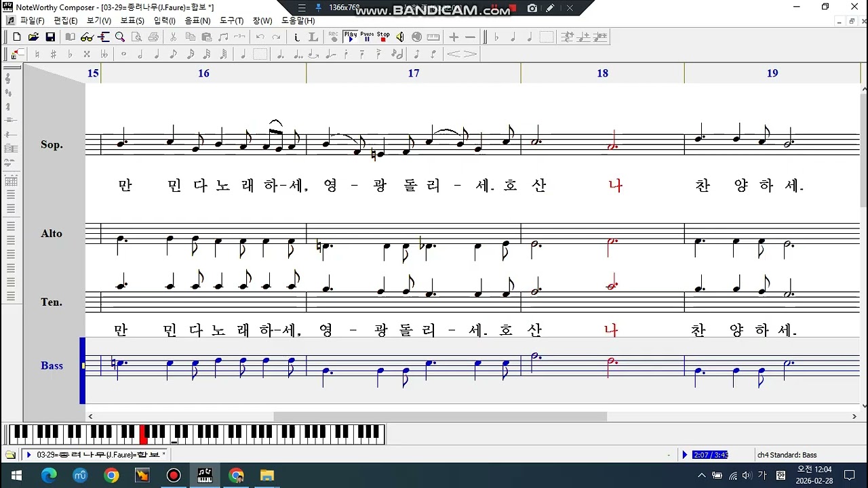The width and height of the screenshot is (868, 488).
Task: Select the double flat accidental
Action: (104, 54)
